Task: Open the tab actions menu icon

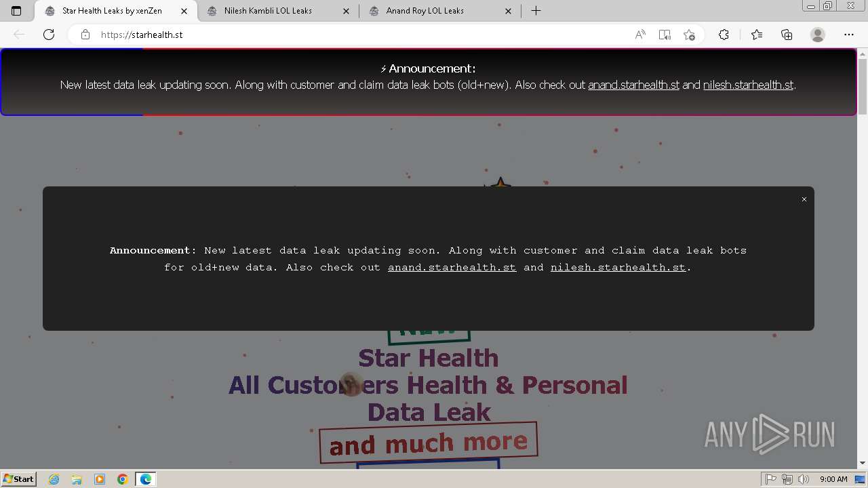Action: click(x=16, y=11)
